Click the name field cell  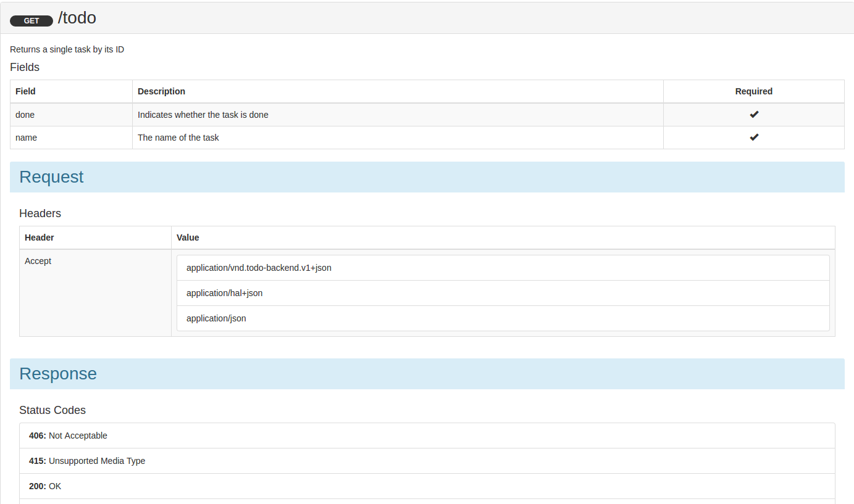point(71,138)
